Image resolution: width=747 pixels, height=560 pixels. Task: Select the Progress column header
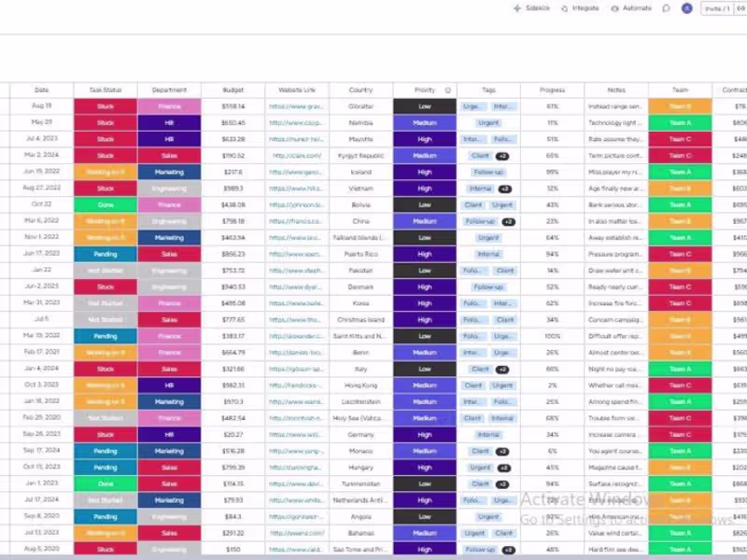pos(553,90)
